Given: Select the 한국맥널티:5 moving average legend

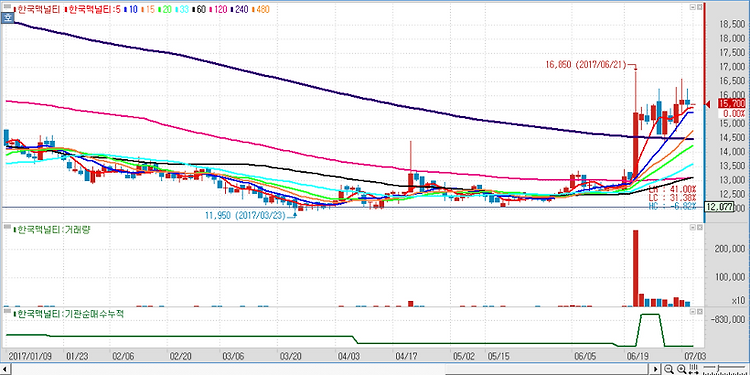Looking at the screenshot, I should point(92,9).
